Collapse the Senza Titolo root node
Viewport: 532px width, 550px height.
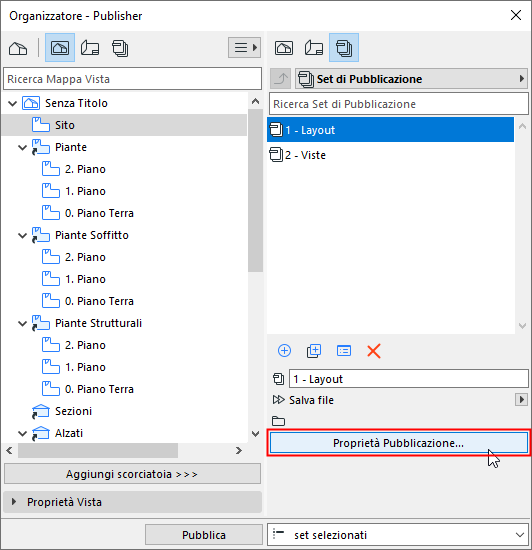13,103
